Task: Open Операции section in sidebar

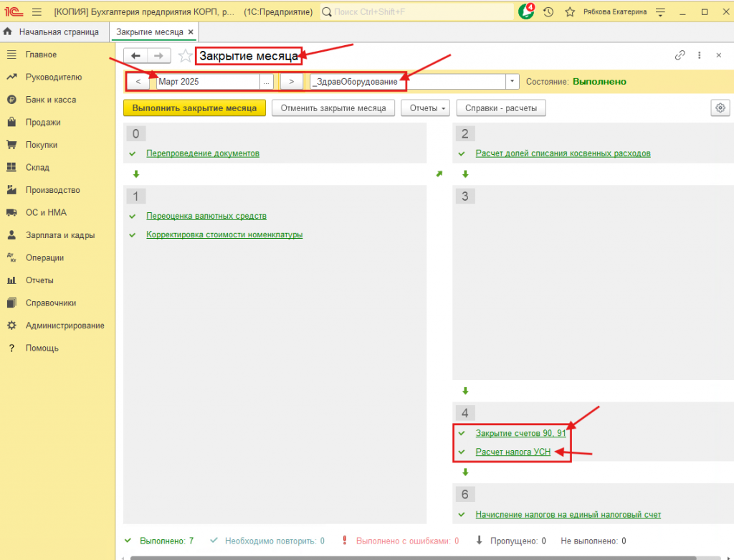Action: (x=44, y=257)
